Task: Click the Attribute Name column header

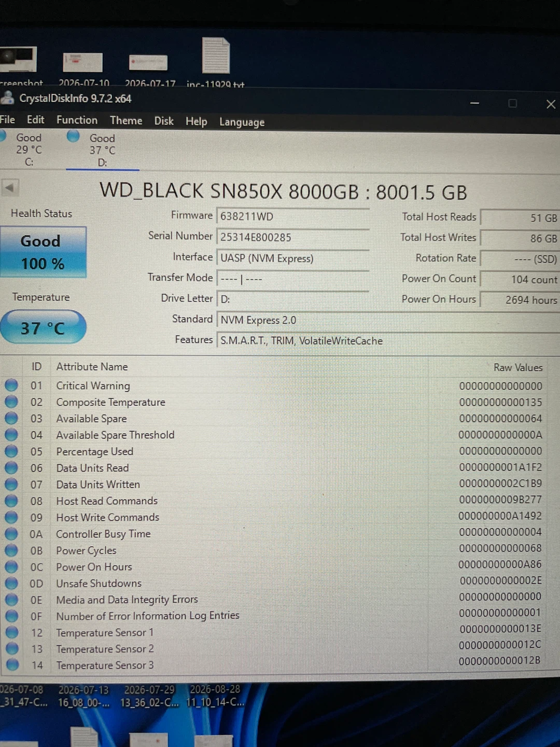Action: click(x=92, y=366)
